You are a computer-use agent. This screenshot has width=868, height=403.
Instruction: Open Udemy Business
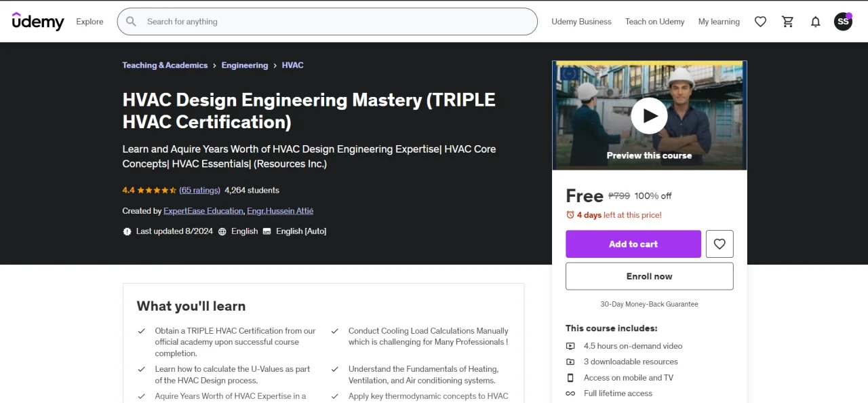point(581,22)
